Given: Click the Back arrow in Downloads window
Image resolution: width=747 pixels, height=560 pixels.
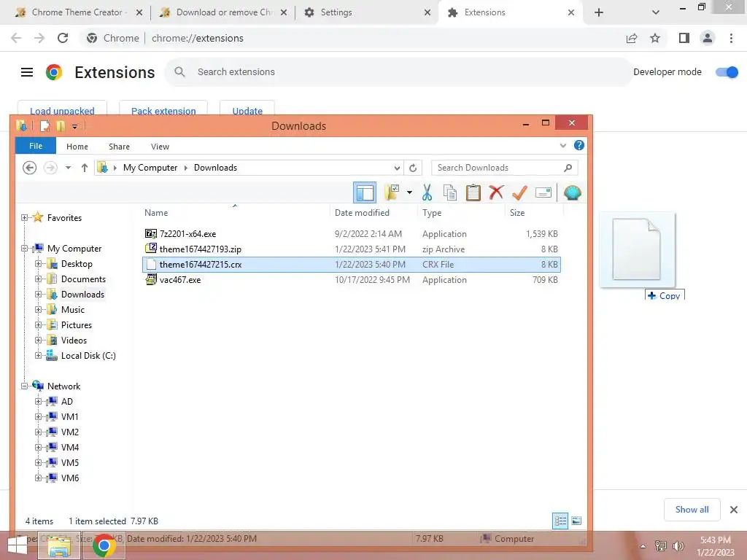Looking at the screenshot, I should coord(29,168).
